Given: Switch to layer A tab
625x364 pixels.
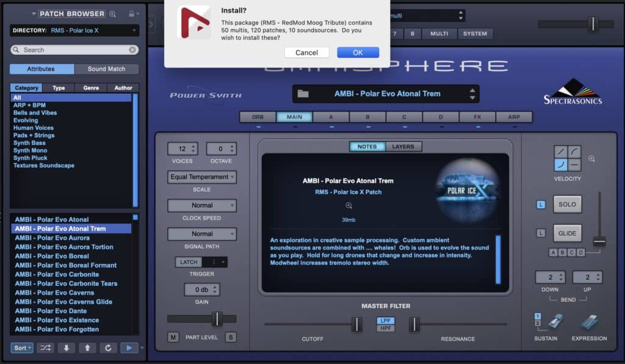Looking at the screenshot, I should 331,117.
